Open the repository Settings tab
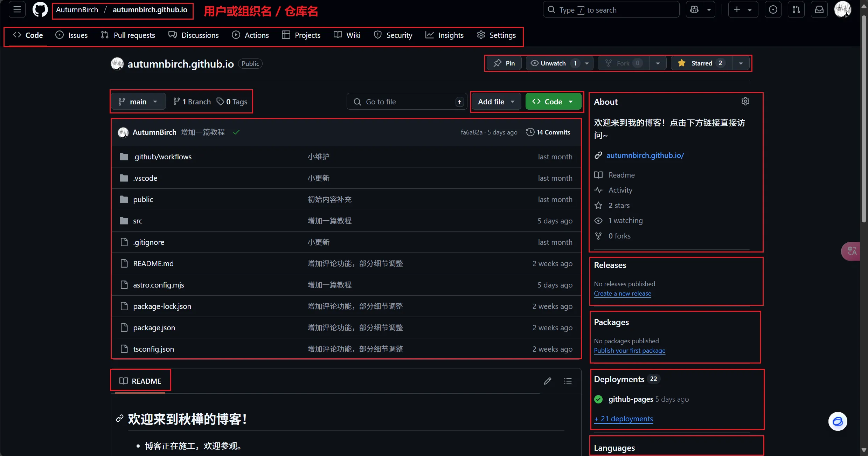Screen dimensions: 868x456 (x=497, y=35)
